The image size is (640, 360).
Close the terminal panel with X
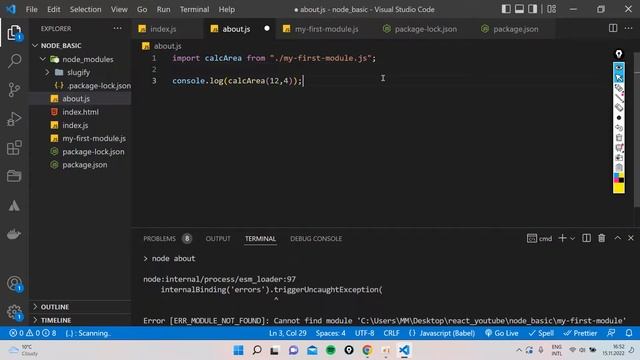coord(631,238)
